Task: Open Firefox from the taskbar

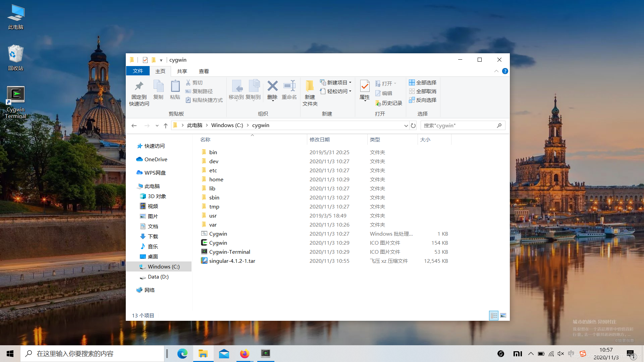Action: 245,354
